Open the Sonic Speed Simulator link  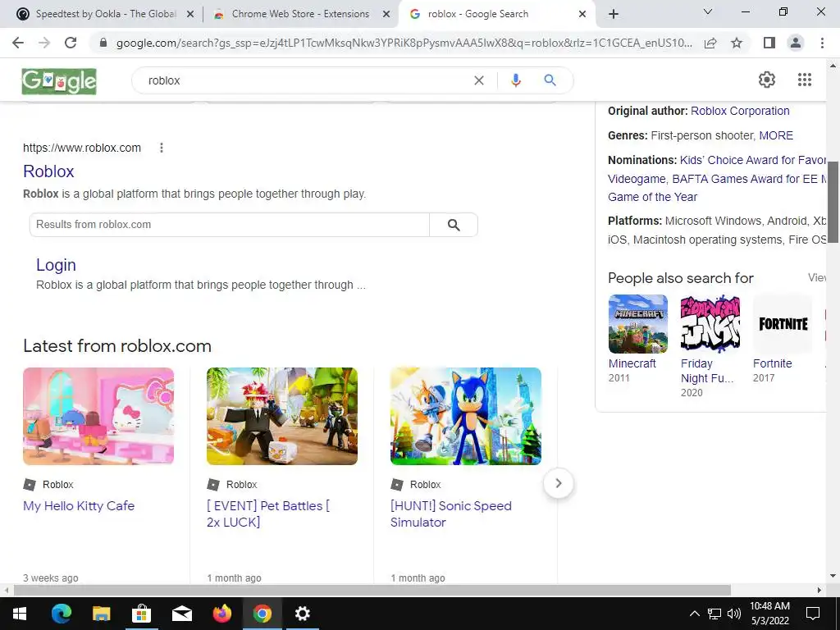point(451,514)
